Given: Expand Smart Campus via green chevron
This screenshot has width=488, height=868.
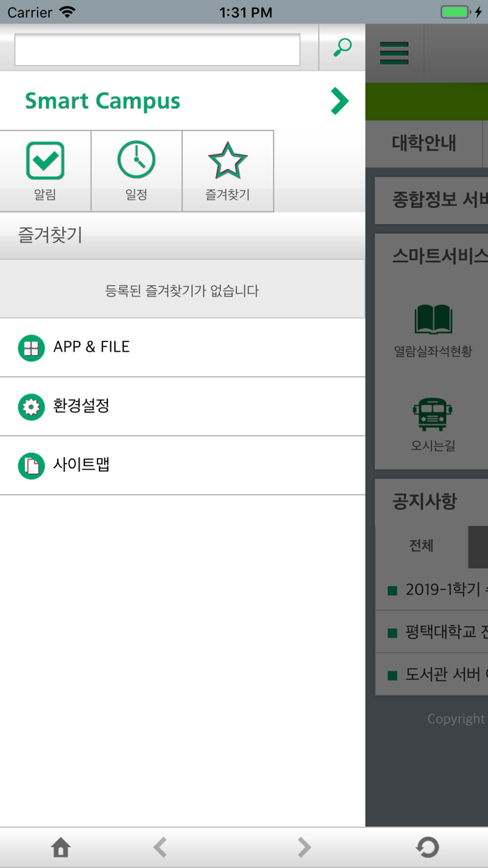Looking at the screenshot, I should tap(340, 100).
